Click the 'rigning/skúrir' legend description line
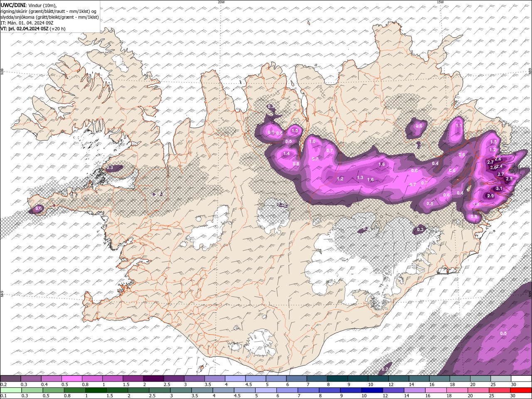Viewport: 532px width, 399px height. 49,11
